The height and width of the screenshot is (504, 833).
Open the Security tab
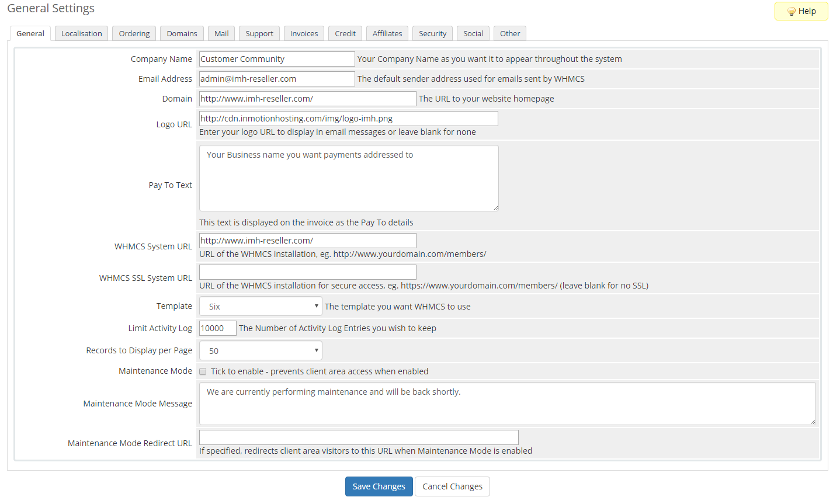click(x=432, y=33)
